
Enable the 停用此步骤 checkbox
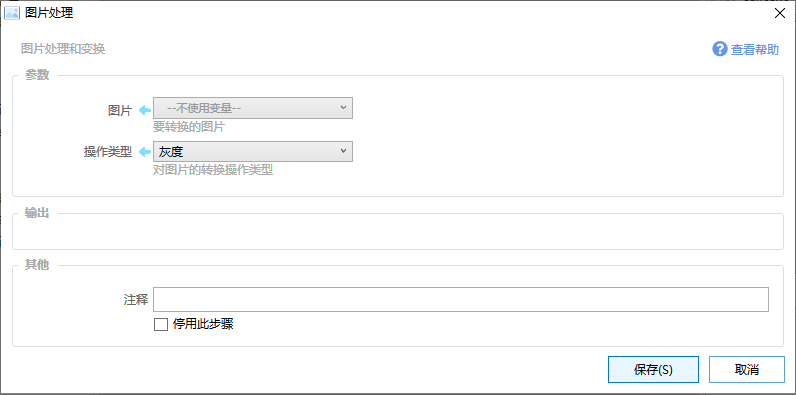(160, 324)
